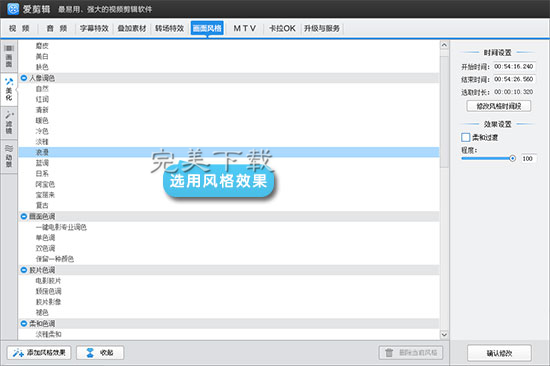Click the blue collapse icon beside 收起
Screen dimensions: 550x366
click(x=90, y=353)
